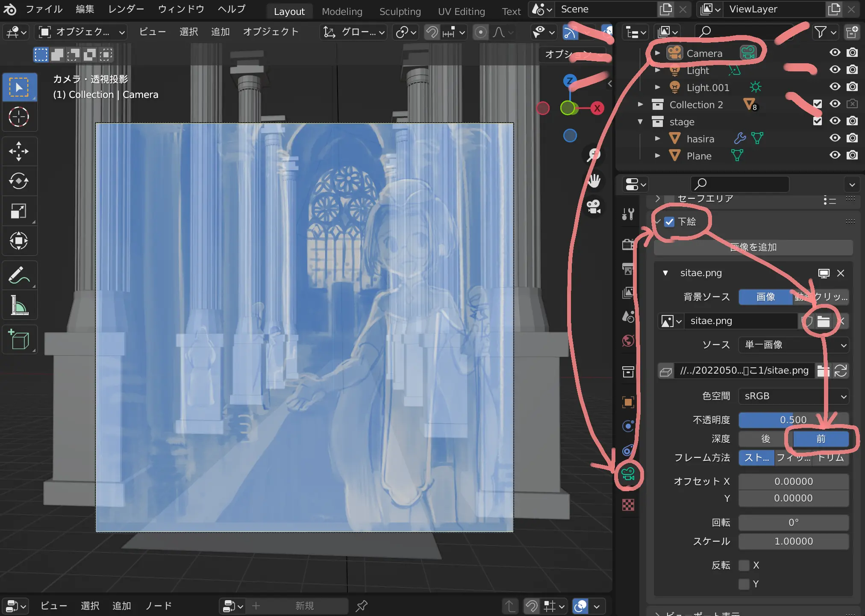
Task: Open the World properties tab
Action: pos(628,341)
